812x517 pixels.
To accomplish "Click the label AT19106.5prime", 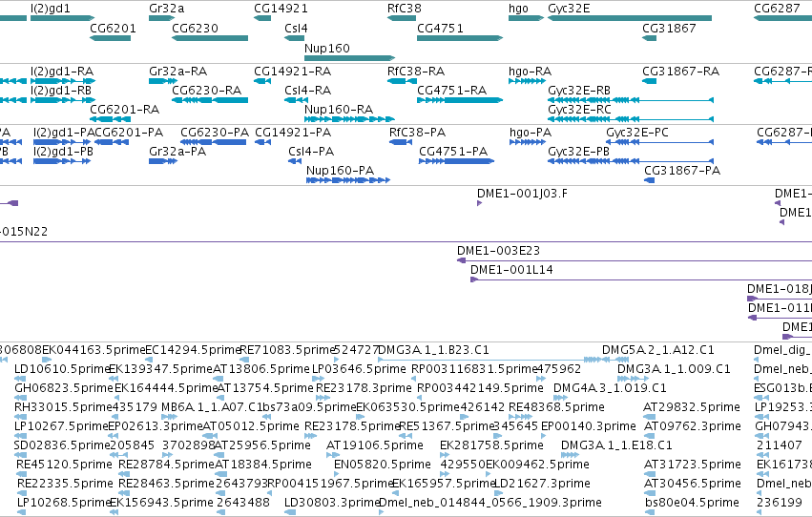I will 375,445.
